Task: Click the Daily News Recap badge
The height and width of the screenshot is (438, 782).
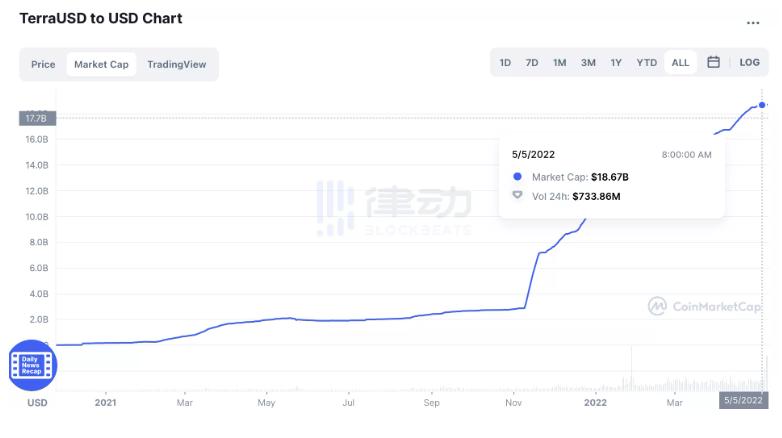Action: [x=33, y=365]
